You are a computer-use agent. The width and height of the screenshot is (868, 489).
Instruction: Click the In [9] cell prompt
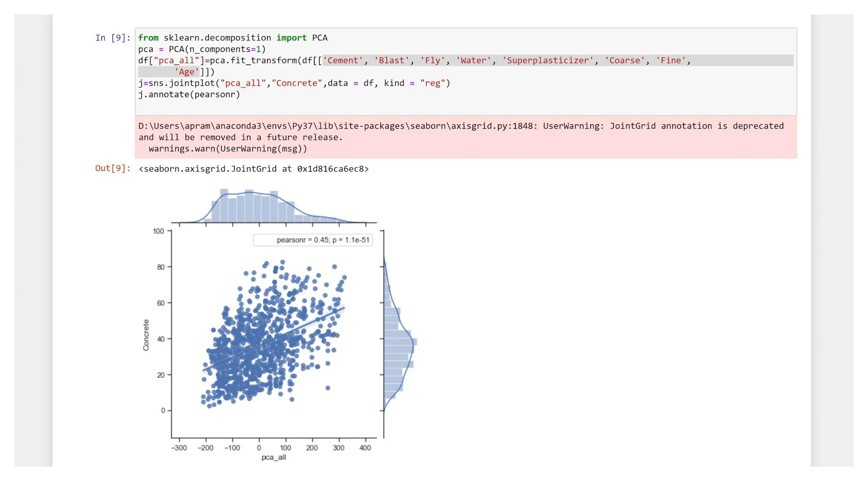click(x=113, y=38)
